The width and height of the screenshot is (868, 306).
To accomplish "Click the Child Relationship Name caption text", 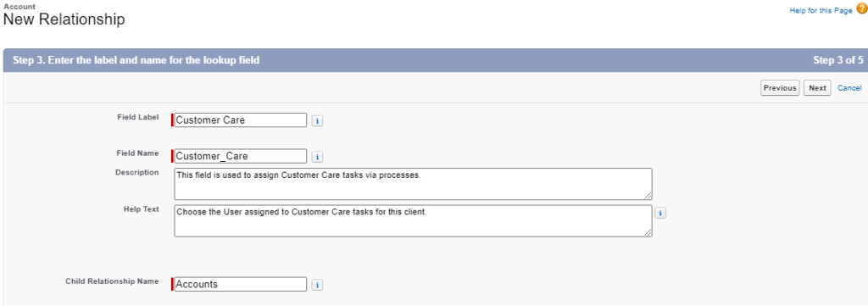I will coord(112,281).
